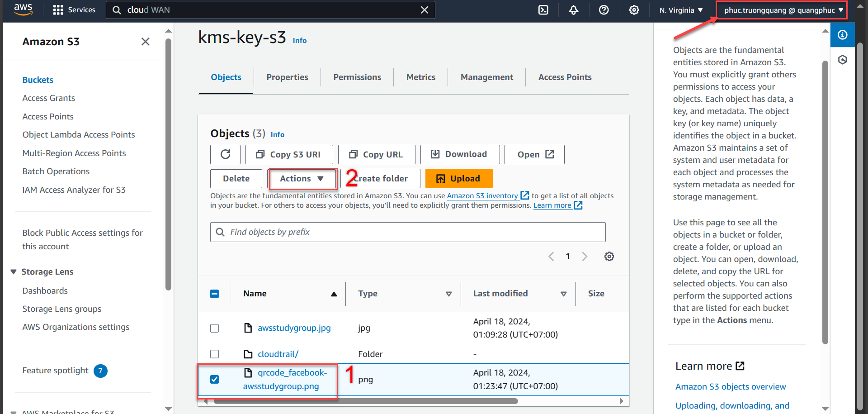Viewport: 868px width, 414px height.
Task: Click the sidebar vertical scrollbar
Action: pyautogui.click(x=169, y=164)
